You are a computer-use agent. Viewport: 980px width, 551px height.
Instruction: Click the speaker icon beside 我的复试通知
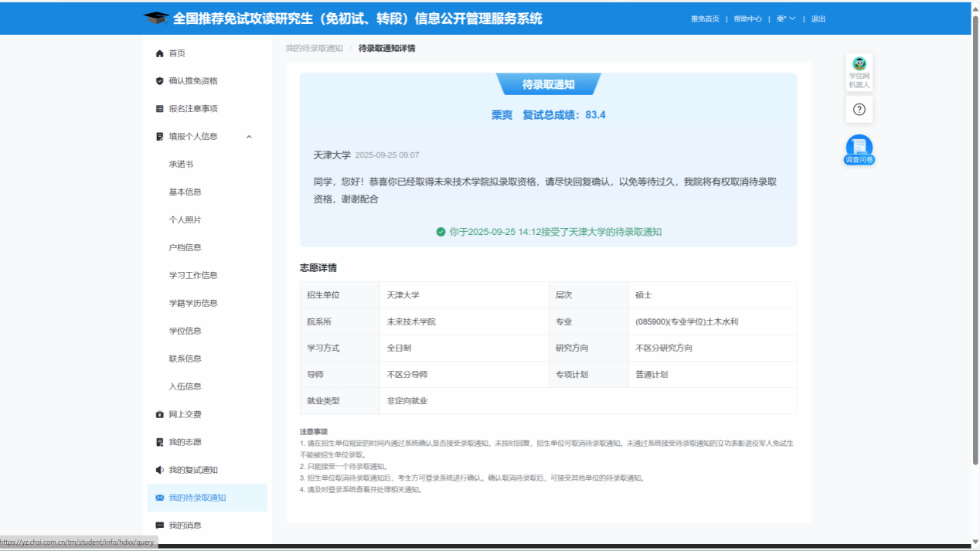tap(160, 470)
